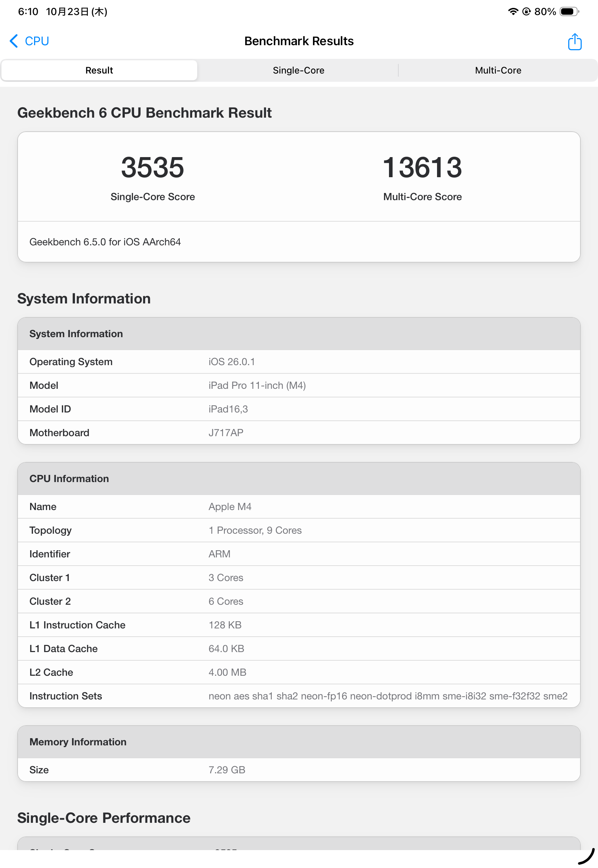
Task: Open the share sheet icon
Action: point(574,41)
